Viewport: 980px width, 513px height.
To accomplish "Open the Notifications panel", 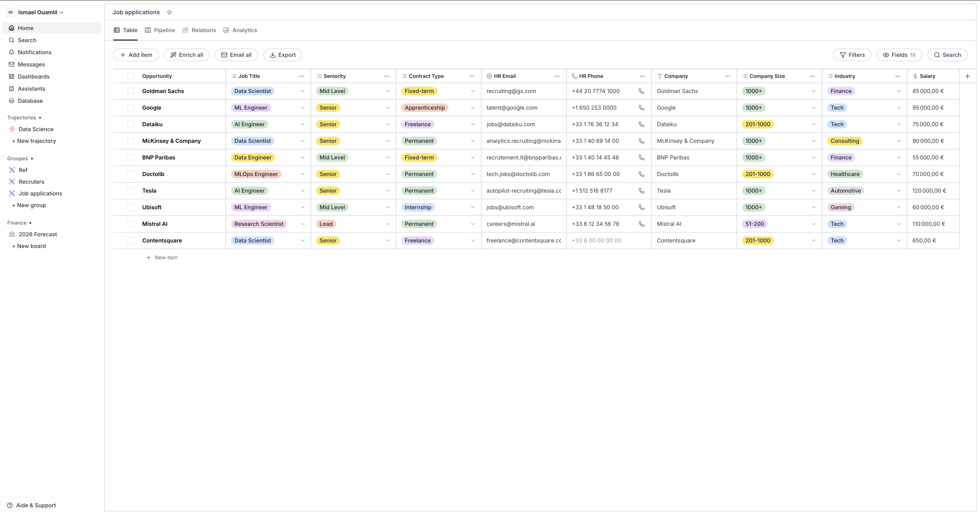I will tap(35, 52).
